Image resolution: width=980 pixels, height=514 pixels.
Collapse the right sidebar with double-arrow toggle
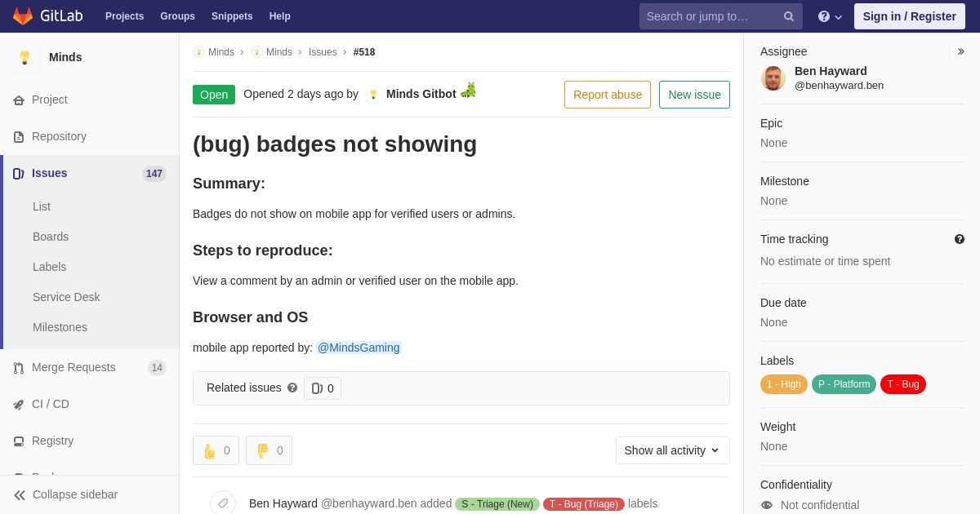(960, 51)
